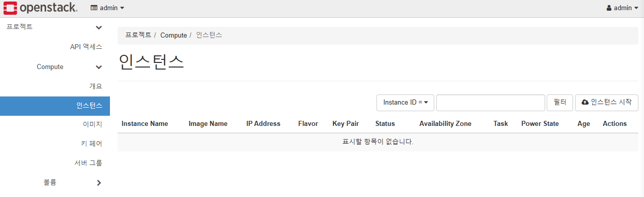This screenshot has height=197, width=644.
Task: Click Image Name column header
Action: point(208,124)
